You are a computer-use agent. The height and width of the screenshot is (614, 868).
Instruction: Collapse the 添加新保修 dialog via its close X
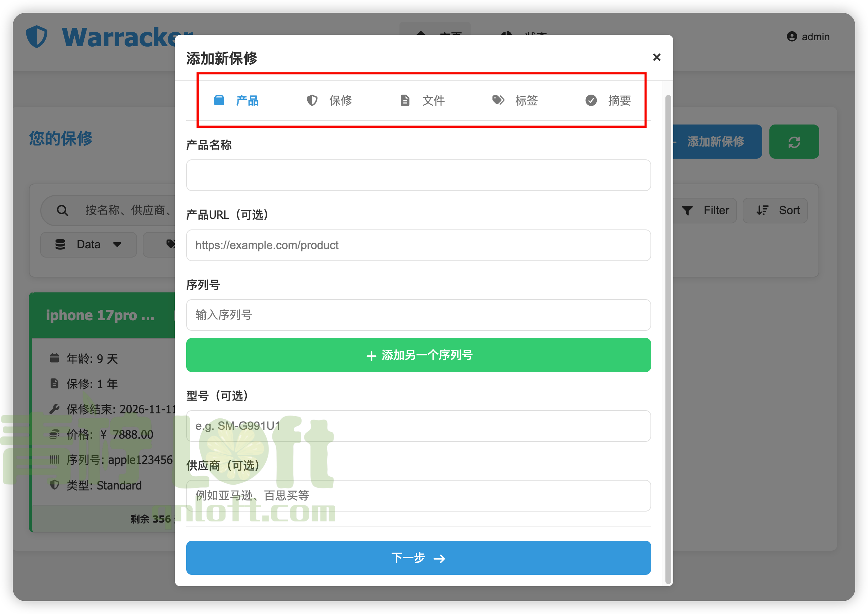point(657,57)
